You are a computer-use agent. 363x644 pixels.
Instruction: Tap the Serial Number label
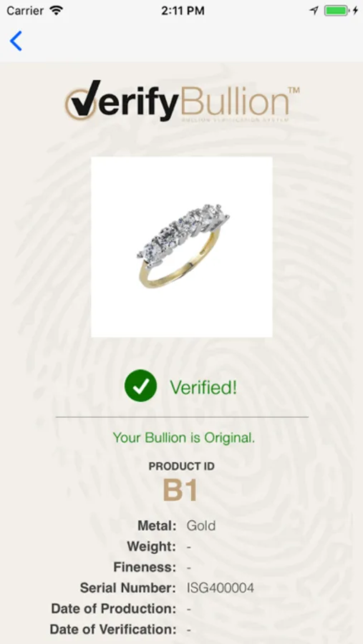(x=128, y=587)
